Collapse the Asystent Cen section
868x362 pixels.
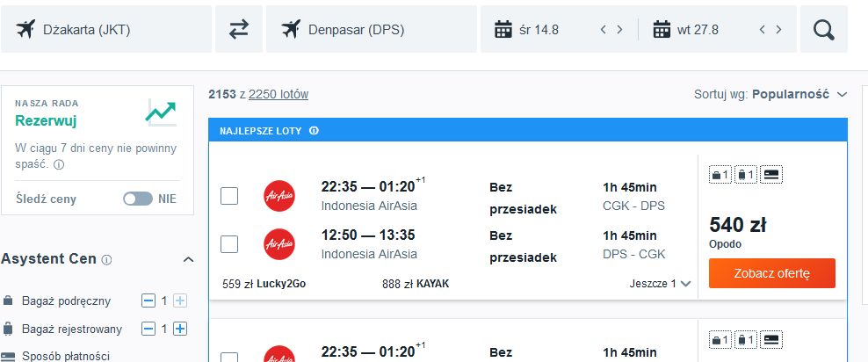pos(188,259)
